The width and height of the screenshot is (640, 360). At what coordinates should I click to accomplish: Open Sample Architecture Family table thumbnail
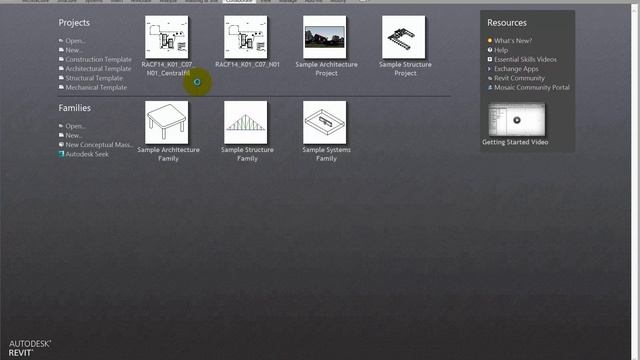[167, 122]
